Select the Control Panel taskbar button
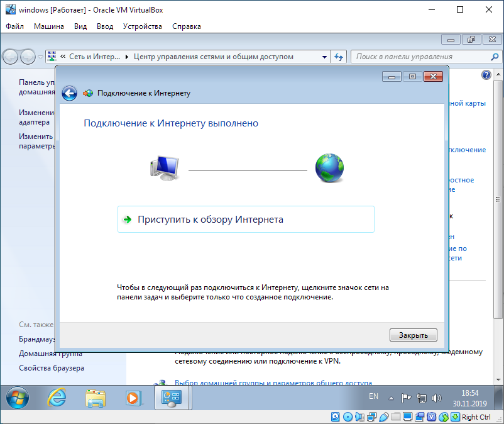Image resolution: width=504 pixels, height=424 pixels. point(172,398)
